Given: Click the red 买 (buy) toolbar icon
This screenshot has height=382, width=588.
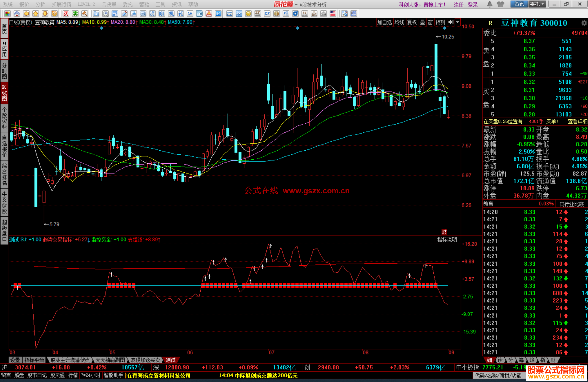Looking at the screenshot, I should coord(66,14).
